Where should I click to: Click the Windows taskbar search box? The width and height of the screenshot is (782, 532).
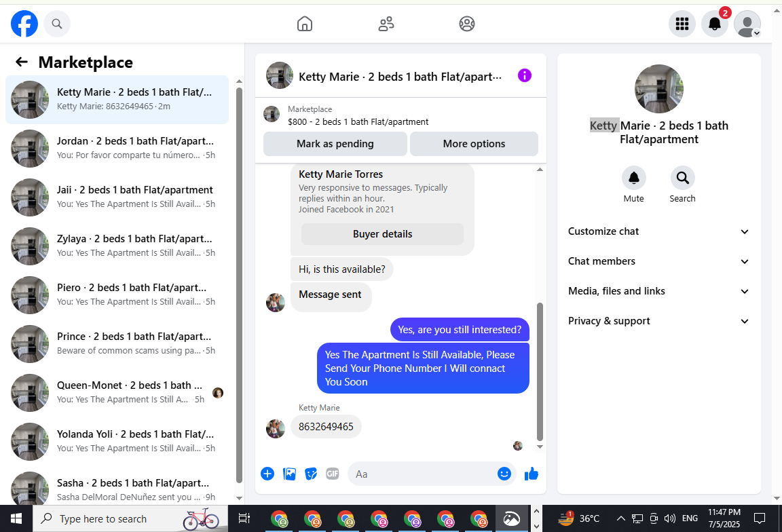[x=130, y=518]
